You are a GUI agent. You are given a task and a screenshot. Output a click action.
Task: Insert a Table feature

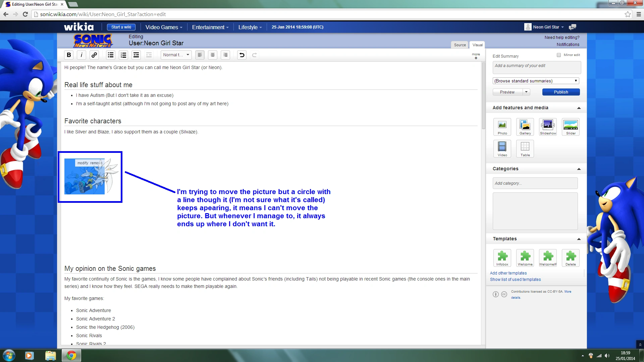pyautogui.click(x=525, y=148)
